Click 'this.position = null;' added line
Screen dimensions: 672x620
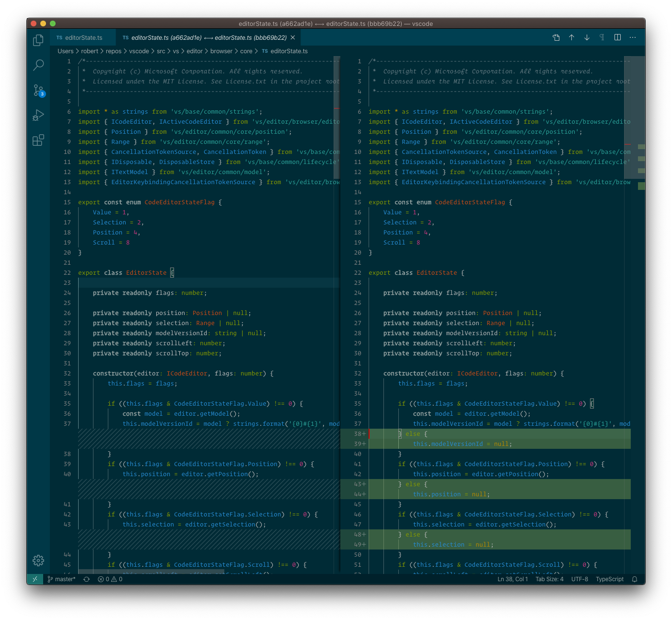click(x=452, y=494)
